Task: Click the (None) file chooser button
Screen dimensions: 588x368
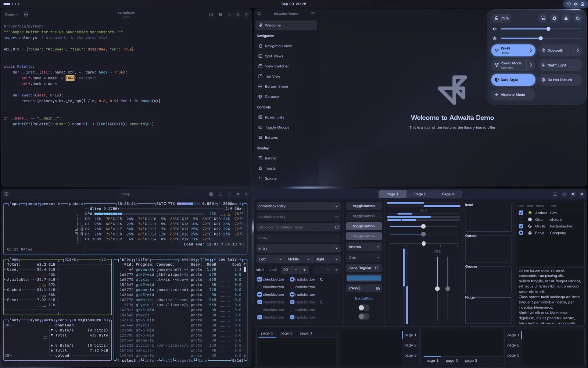Action: click(x=364, y=288)
